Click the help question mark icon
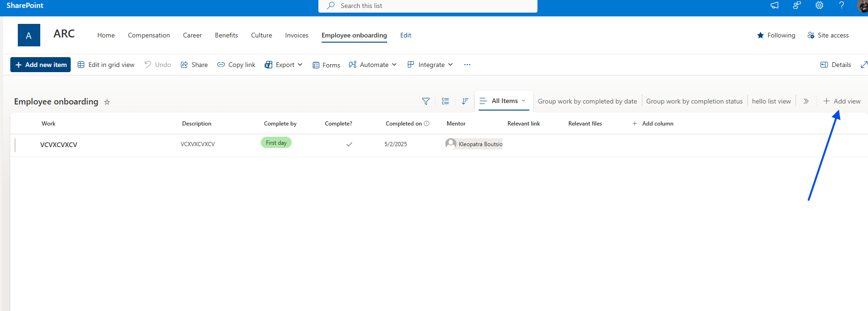The width and height of the screenshot is (868, 311). click(x=841, y=6)
